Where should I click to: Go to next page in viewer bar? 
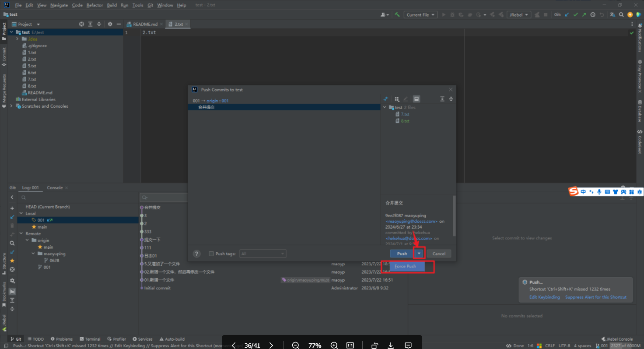(x=271, y=345)
